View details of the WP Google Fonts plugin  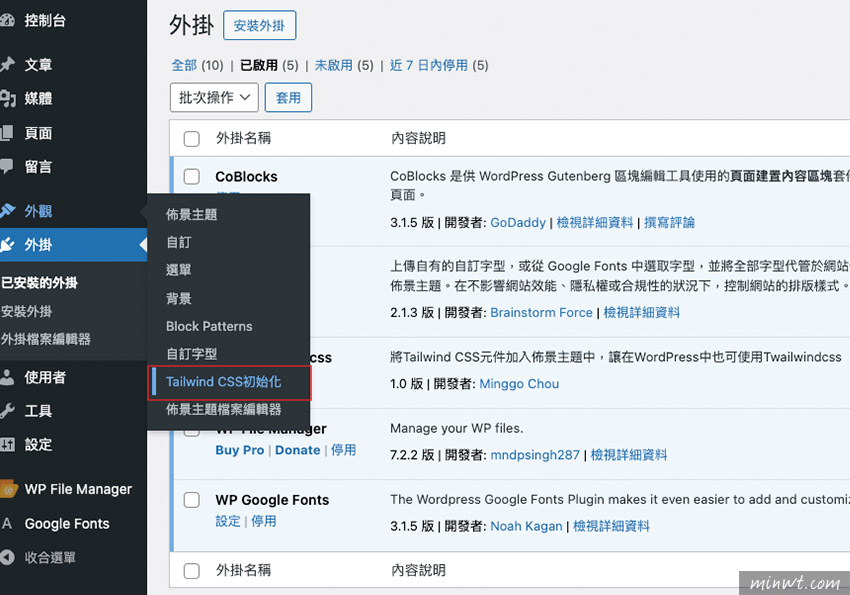click(x=611, y=526)
